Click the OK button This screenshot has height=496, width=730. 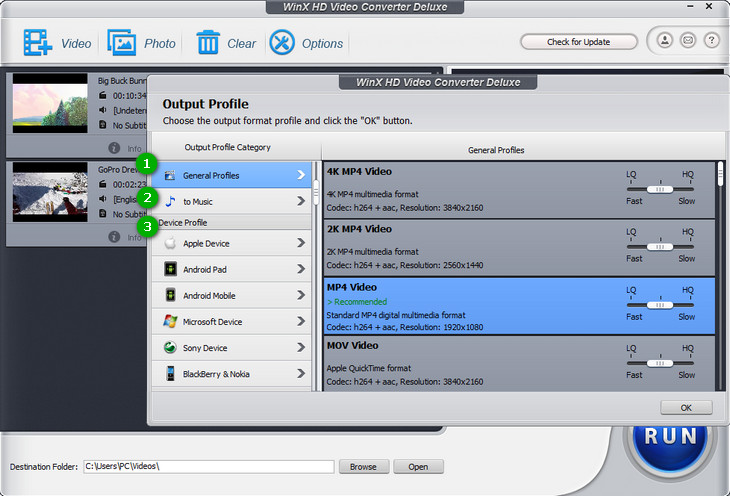[685, 408]
